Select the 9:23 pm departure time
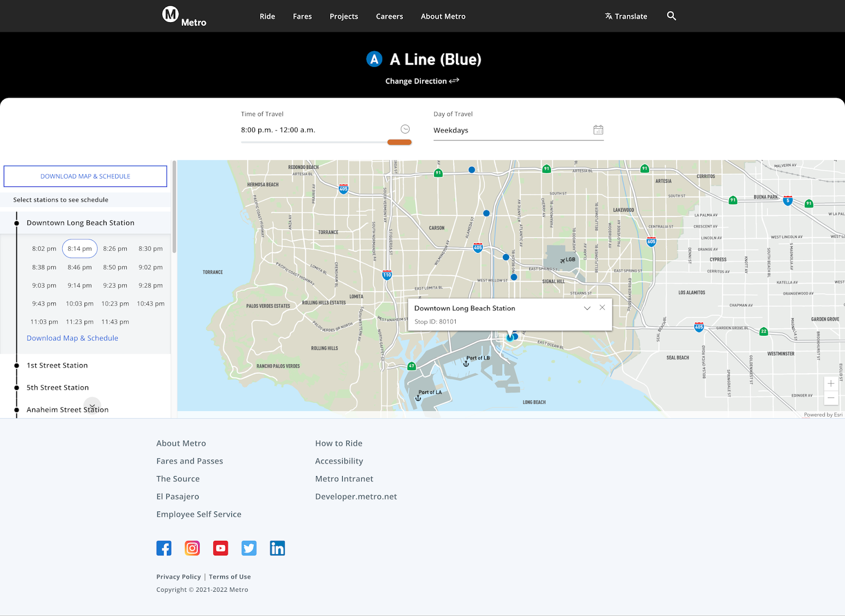 click(x=115, y=286)
